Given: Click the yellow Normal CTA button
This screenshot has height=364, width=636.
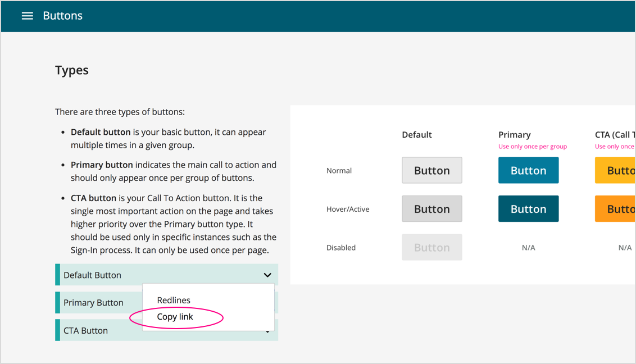Looking at the screenshot, I should 615,170.
